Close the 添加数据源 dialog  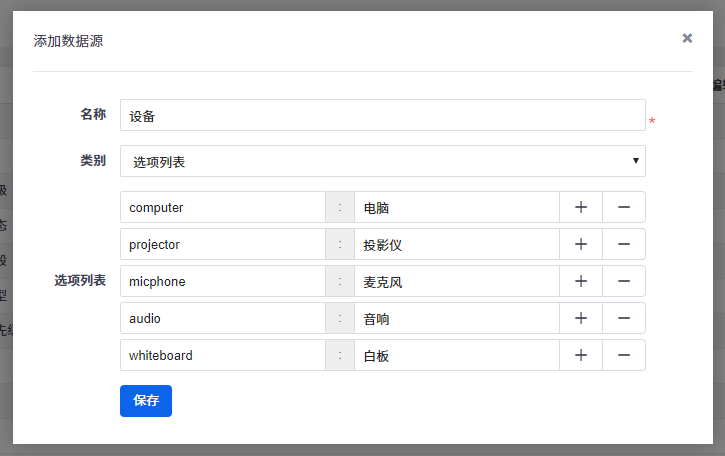point(687,38)
